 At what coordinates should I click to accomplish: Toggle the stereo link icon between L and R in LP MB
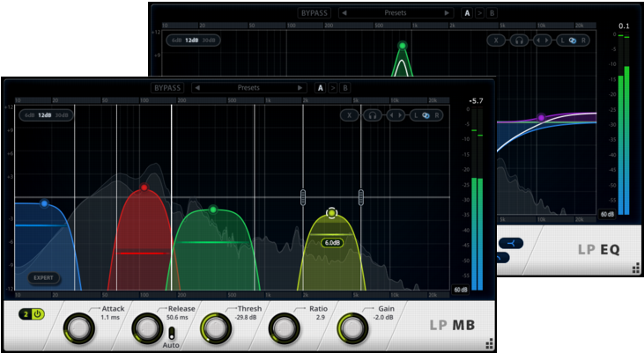pyautogui.click(x=426, y=115)
